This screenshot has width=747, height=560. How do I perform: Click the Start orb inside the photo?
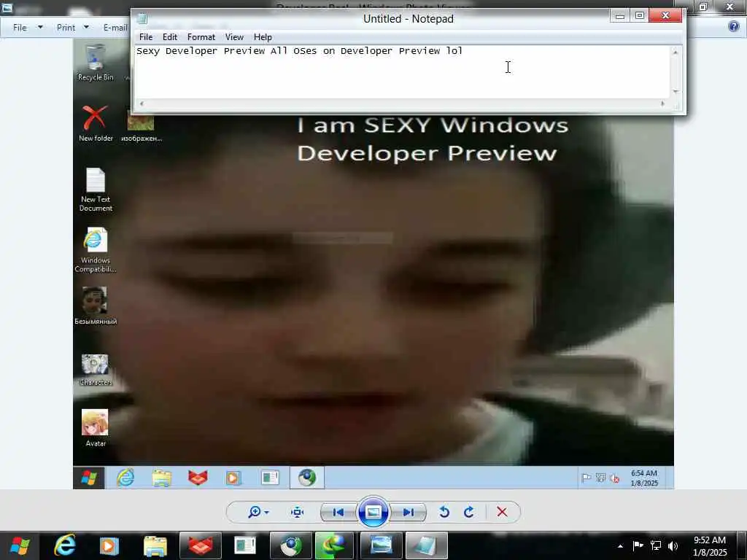88,478
